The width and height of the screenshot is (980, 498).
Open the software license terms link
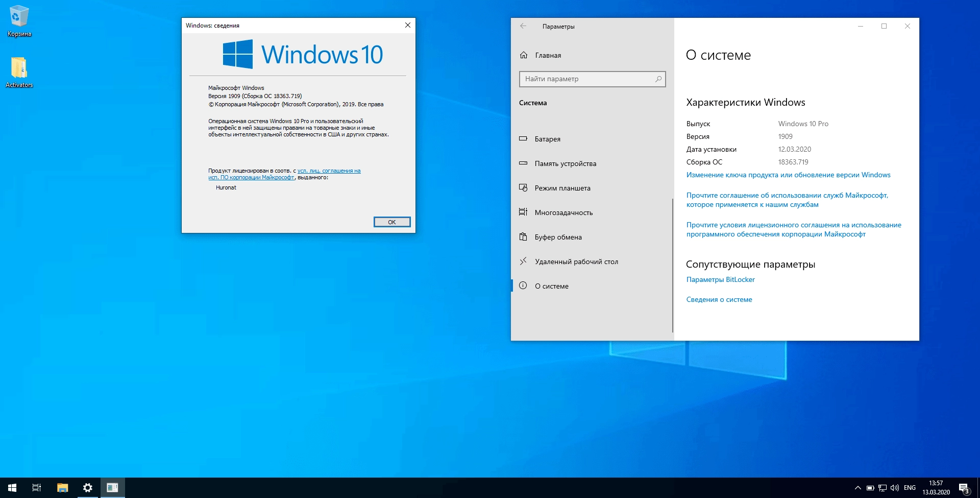(794, 229)
